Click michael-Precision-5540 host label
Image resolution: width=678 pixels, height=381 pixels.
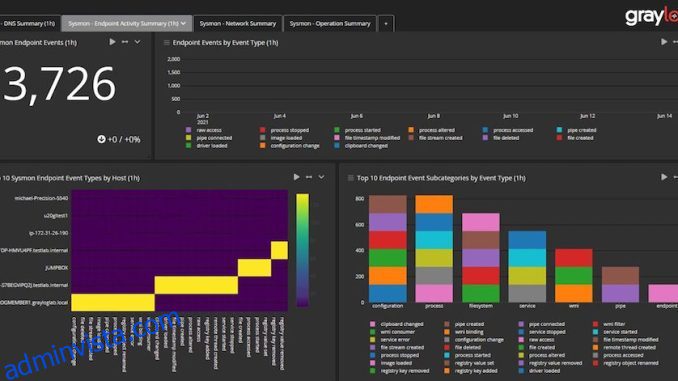(41, 198)
